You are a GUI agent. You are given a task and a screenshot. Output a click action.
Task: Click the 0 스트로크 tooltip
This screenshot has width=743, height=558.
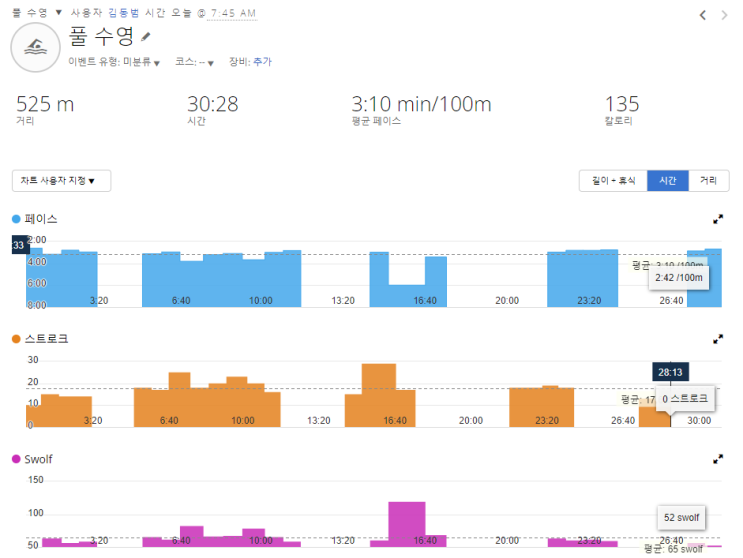685,399
